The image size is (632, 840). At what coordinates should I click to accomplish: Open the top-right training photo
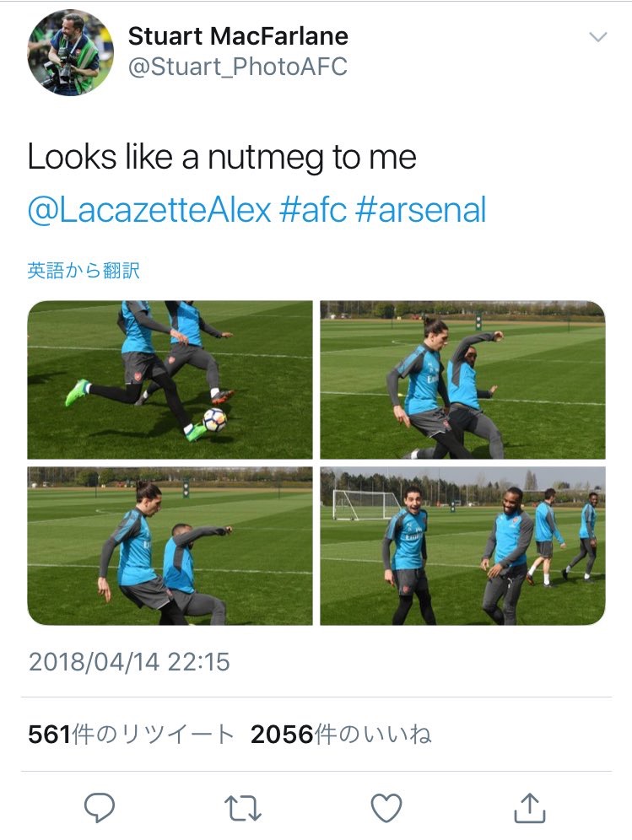coord(462,380)
